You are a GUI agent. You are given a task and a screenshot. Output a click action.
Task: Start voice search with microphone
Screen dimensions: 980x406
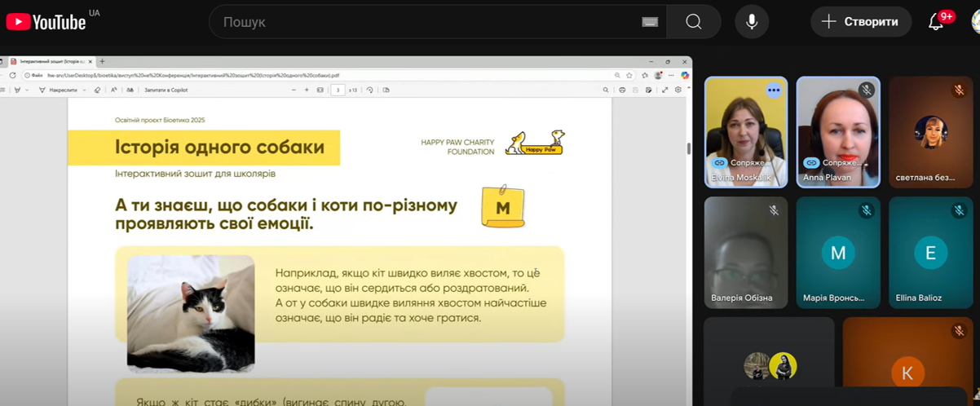pyautogui.click(x=751, y=22)
